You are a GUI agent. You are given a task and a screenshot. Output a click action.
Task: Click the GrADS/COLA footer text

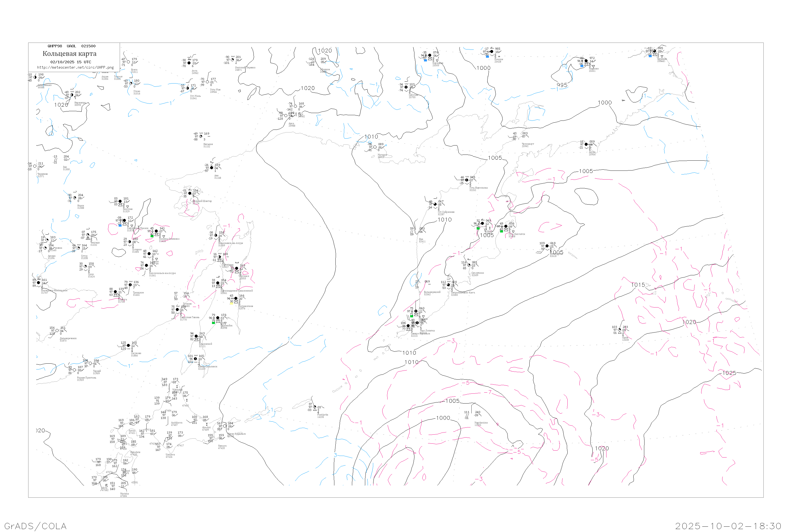[35, 526]
